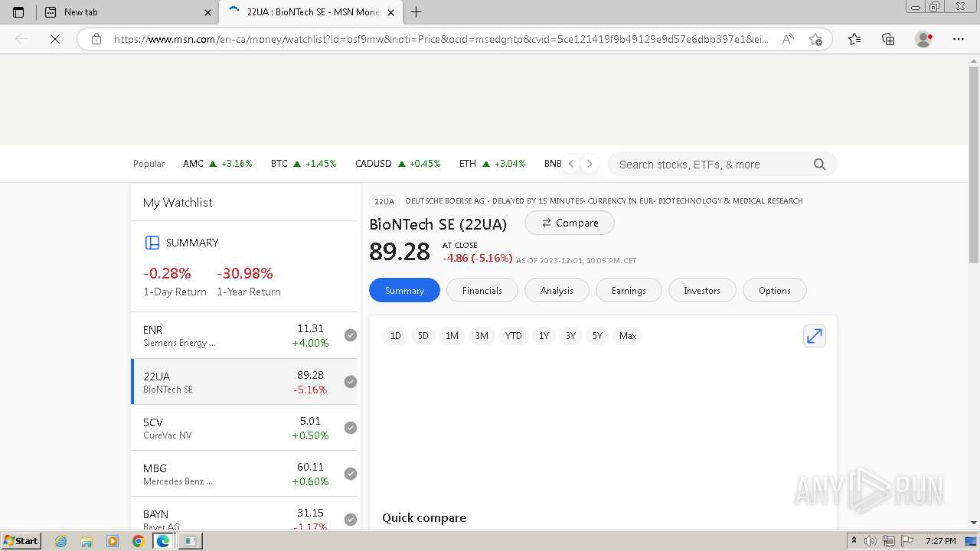Screen dimensions: 980x551
Task: Select the YTD chart range
Action: [x=513, y=336]
